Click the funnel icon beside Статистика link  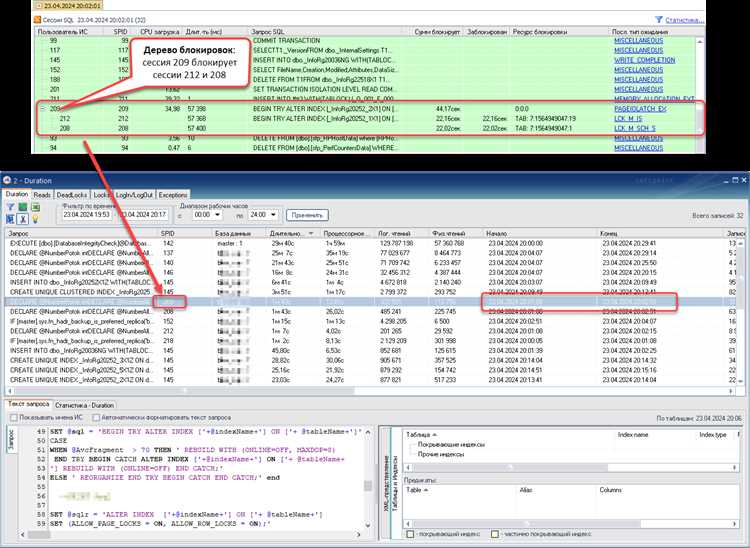coord(659,20)
